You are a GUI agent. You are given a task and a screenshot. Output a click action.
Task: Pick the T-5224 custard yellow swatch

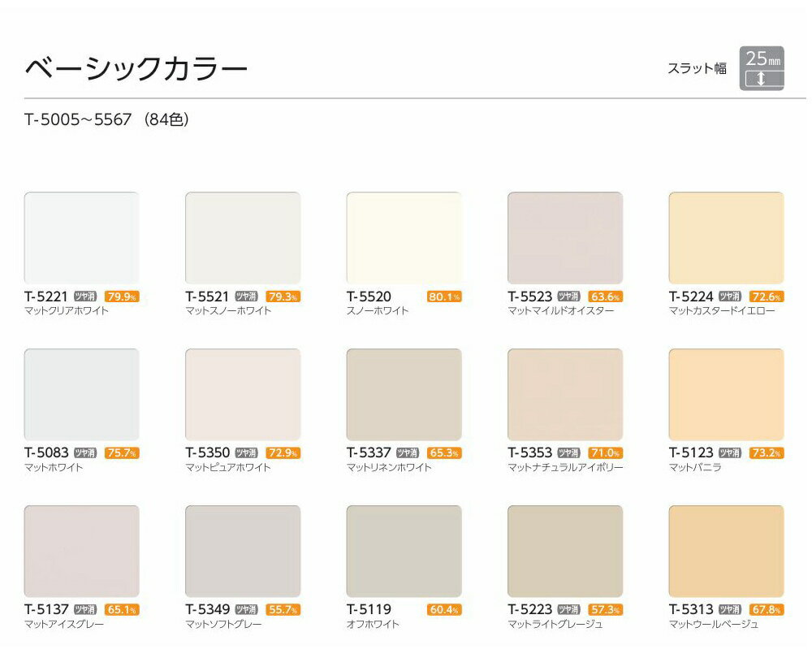(726, 238)
